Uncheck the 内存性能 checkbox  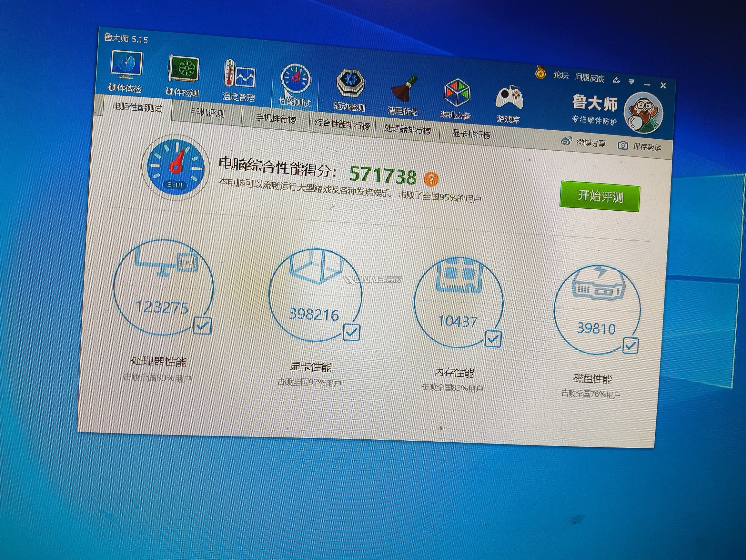(493, 339)
